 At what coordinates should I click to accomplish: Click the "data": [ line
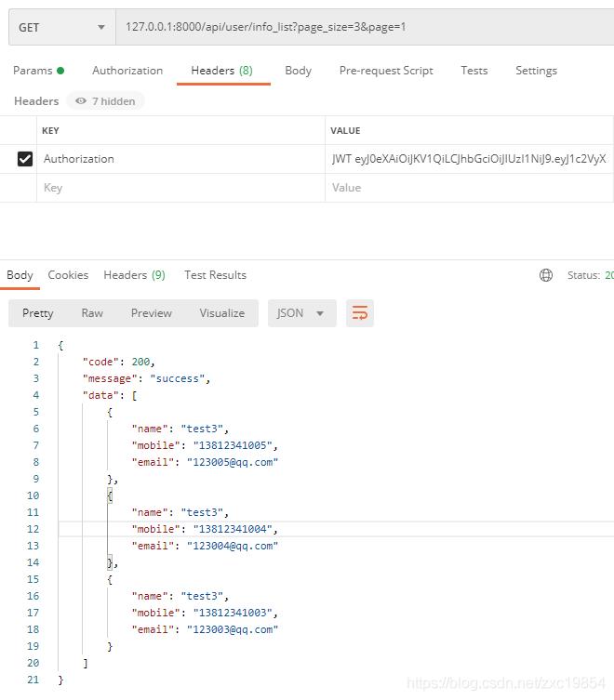(110, 395)
